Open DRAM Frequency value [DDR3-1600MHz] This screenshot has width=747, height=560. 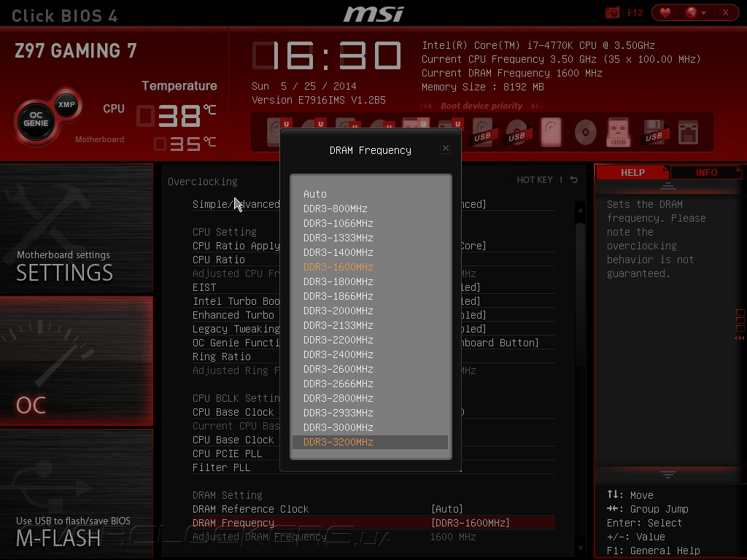[470, 523]
